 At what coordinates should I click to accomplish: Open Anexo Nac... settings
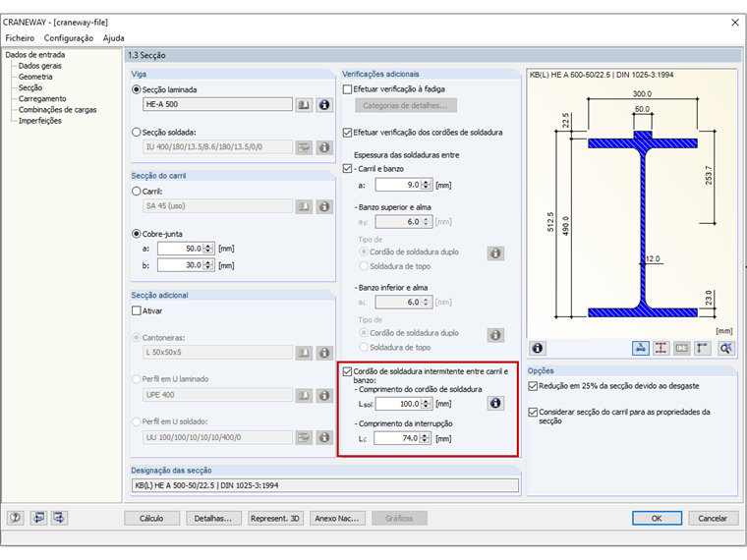(337, 518)
